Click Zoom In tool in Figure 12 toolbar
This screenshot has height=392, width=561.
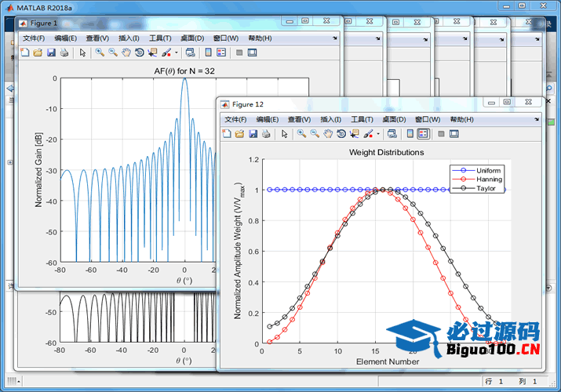(301, 134)
